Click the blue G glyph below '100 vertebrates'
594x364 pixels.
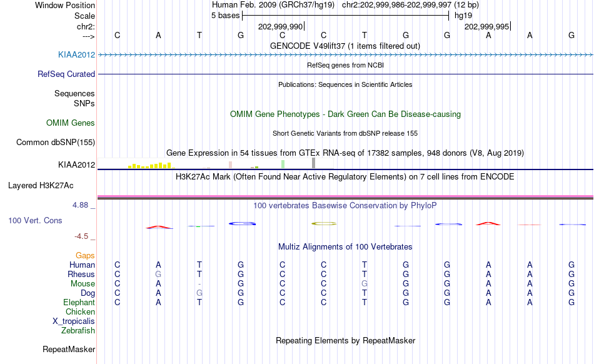(242, 223)
